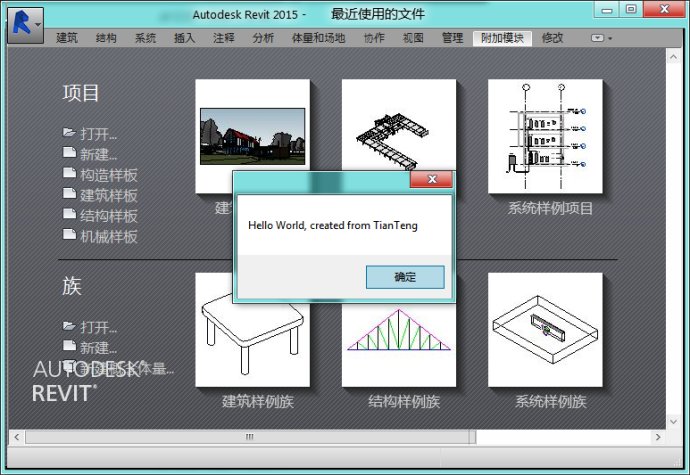
Task: Open the 协作 ribbon tab
Action: (x=374, y=38)
